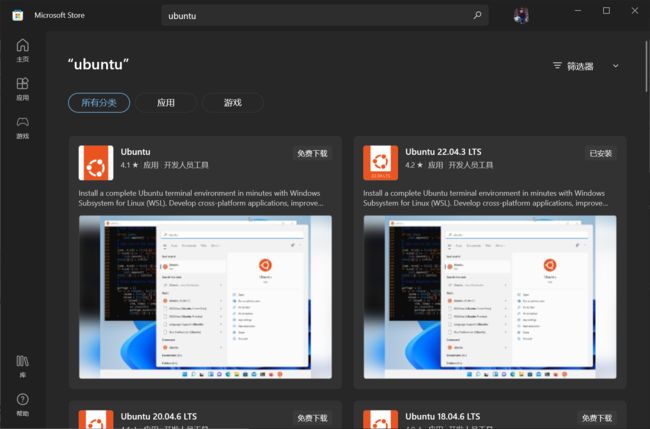The image size is (650, 429).
Task: Click the 筛选器 filter label
Action: coord(580,66)
